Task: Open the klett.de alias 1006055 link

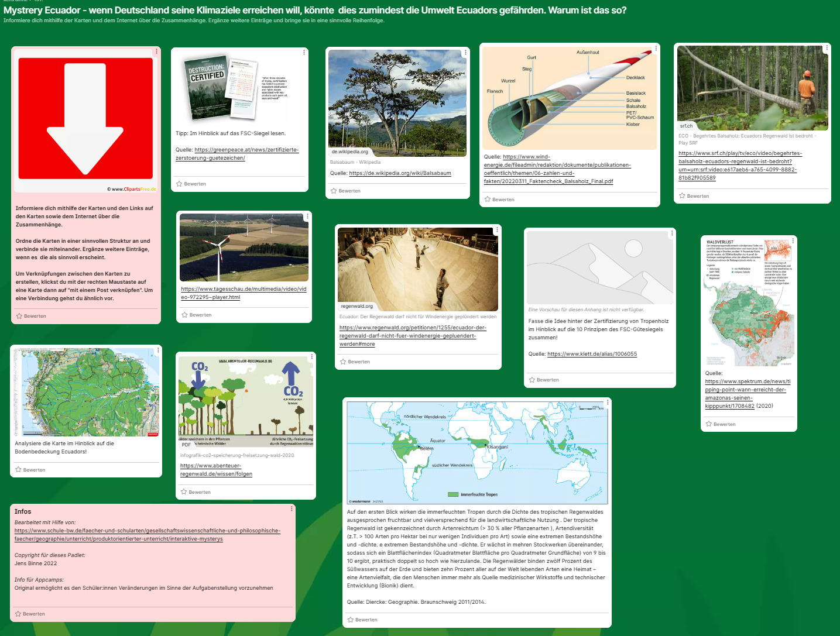Action: point(592,354)
